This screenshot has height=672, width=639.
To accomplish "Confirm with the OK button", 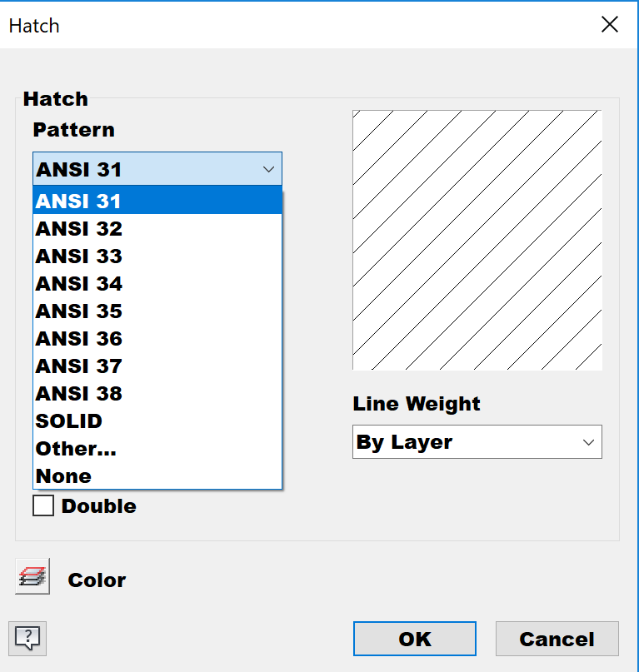I will tap(414, 639).
